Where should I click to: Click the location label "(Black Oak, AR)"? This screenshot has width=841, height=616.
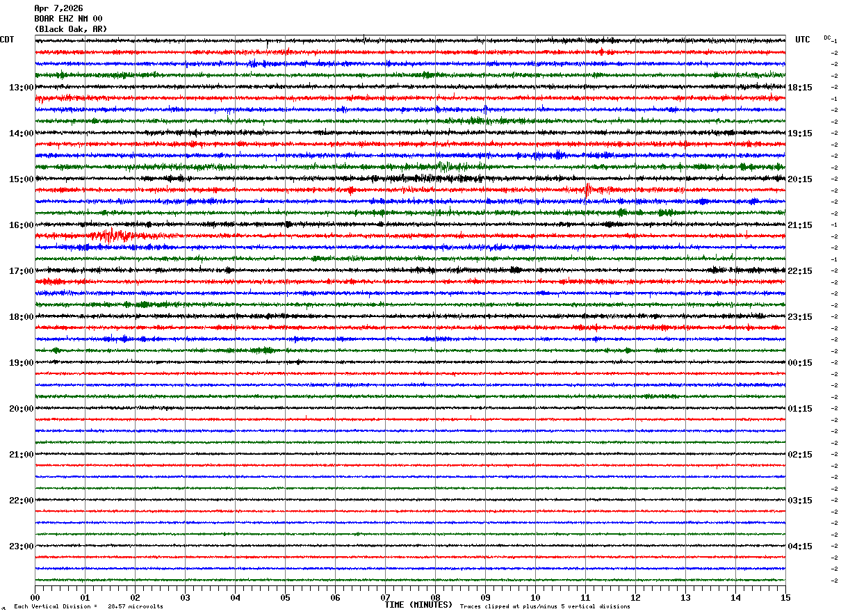(71, 29)
